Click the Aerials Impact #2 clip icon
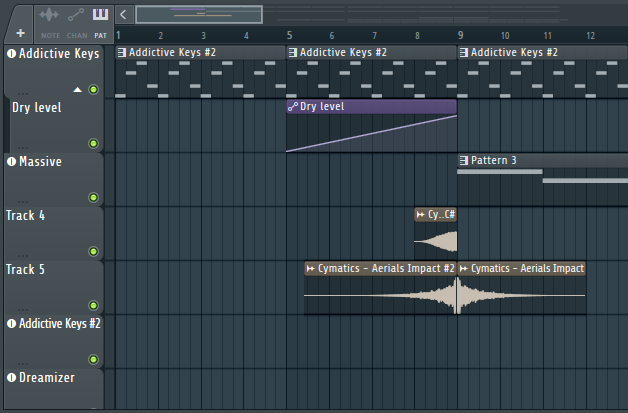Viewport: 628px width, 413px height. pos(311,268)
